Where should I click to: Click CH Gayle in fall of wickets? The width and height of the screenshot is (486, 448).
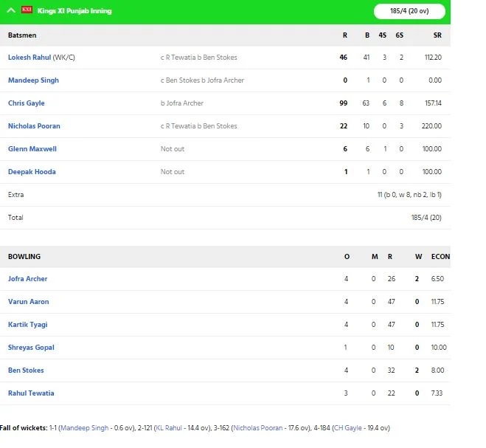coord(347,428)
